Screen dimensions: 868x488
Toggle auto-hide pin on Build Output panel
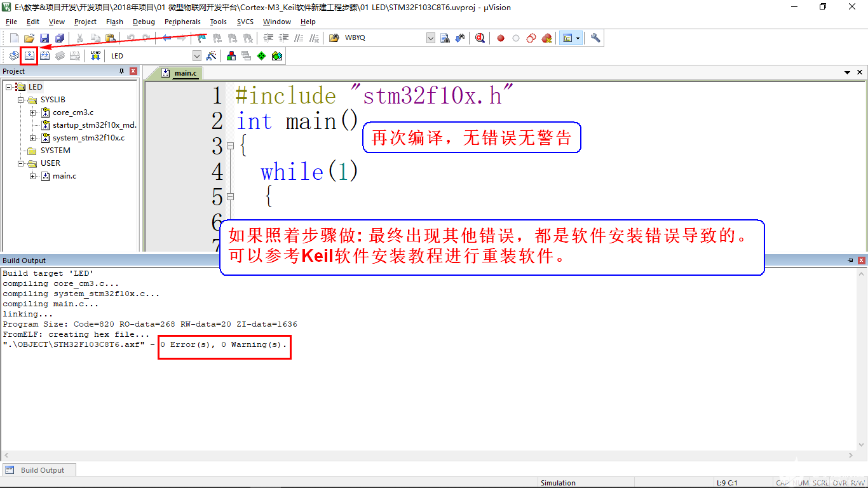click(x=850, y=261)
